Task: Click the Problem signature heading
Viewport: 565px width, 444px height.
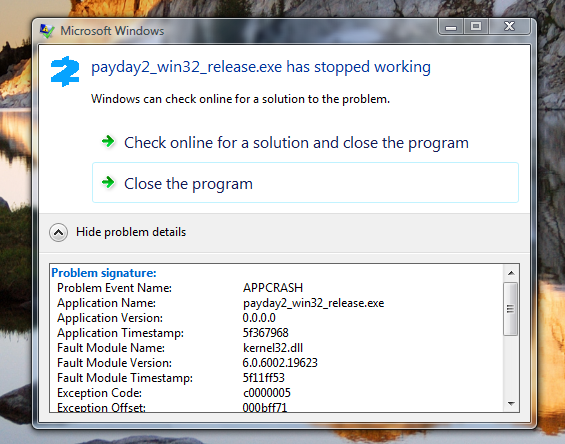Action: (104, 273)
